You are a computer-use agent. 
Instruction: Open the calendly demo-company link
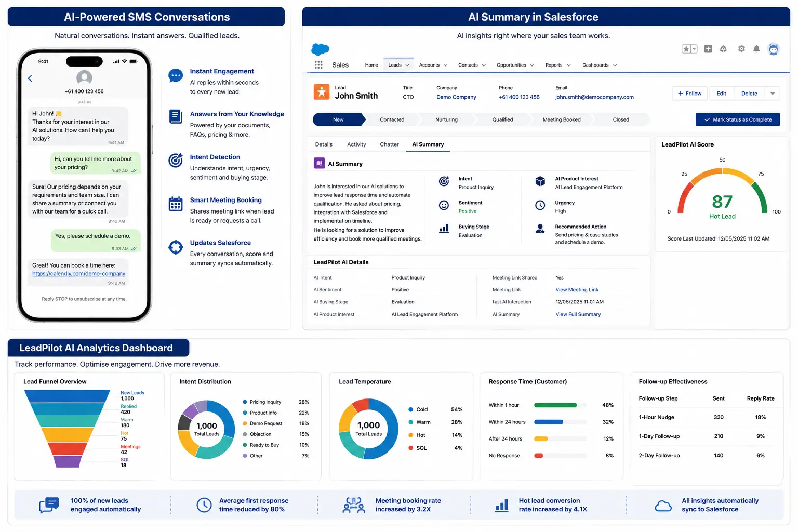coord(78,274)
